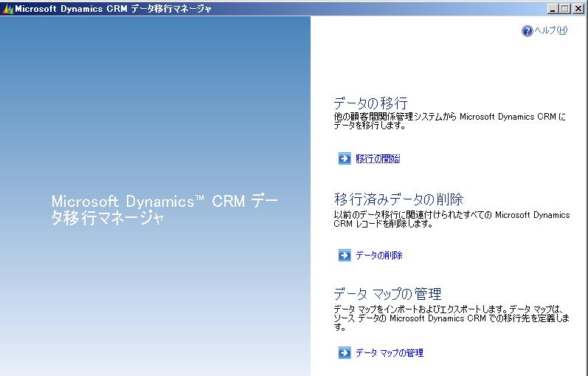Click the データ マップの管理 section heading
Viewport: 588px width, 376px height.
point(387,294)
